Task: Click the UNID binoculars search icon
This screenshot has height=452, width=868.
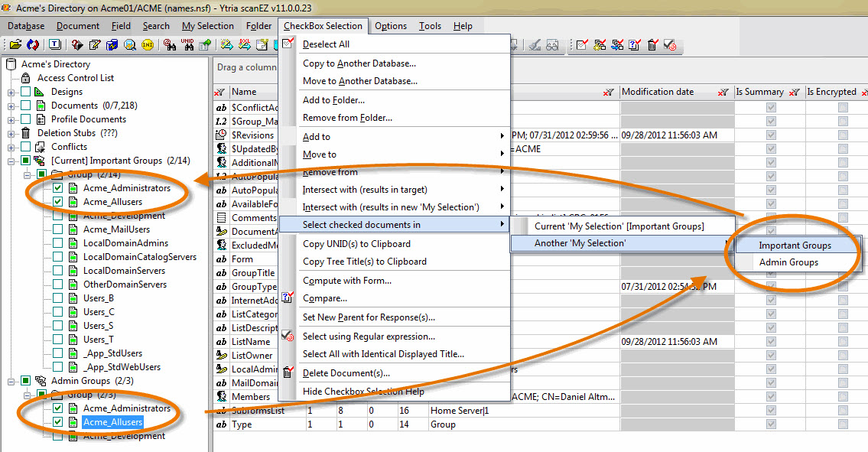Action: [186, 45]
